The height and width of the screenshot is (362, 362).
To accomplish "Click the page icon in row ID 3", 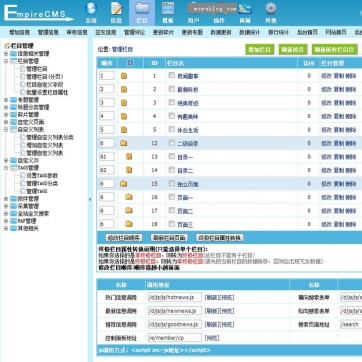I will pos(124,103).
